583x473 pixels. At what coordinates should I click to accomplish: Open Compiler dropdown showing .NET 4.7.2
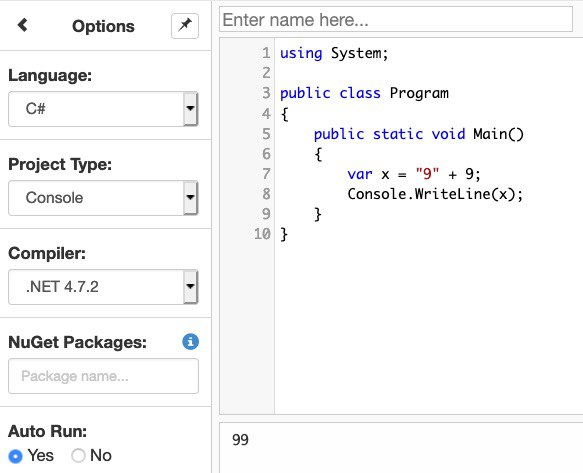click(x=103, y=287)
